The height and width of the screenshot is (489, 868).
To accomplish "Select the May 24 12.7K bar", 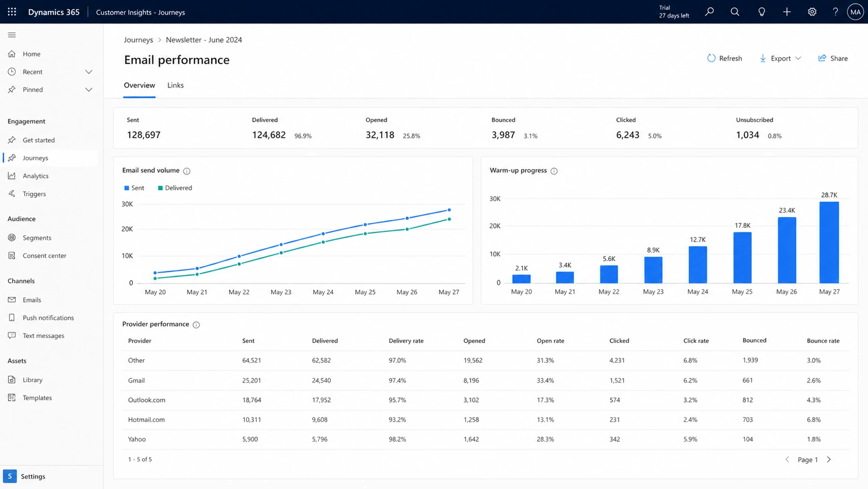I will click(698, 265).
